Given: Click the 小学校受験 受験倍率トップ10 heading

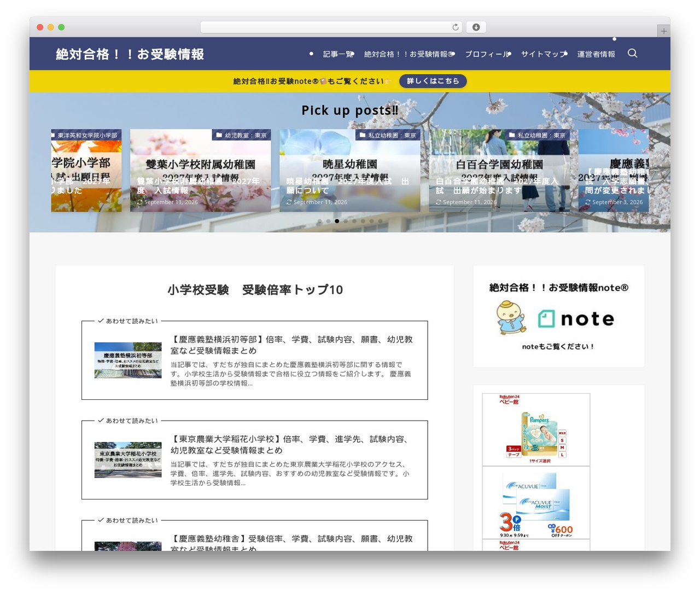Looking at the screenshot, I should click(255, 289).
